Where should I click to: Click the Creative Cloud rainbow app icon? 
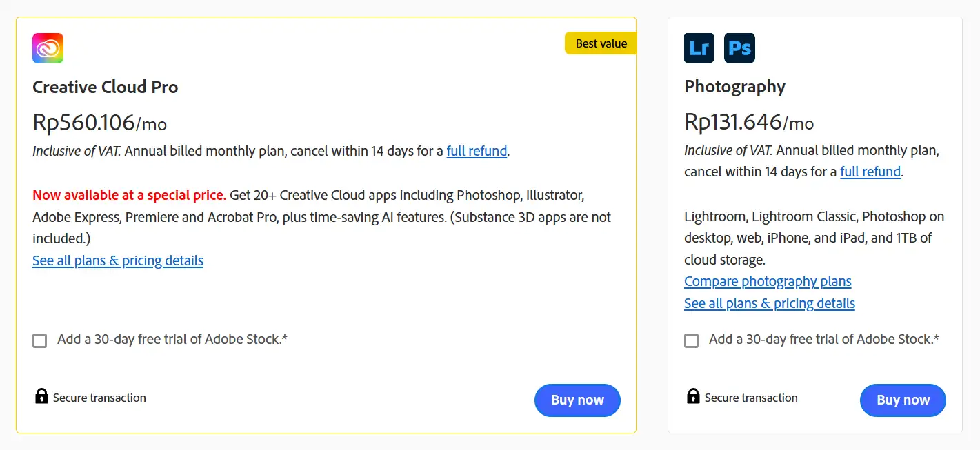coord(48,48)
